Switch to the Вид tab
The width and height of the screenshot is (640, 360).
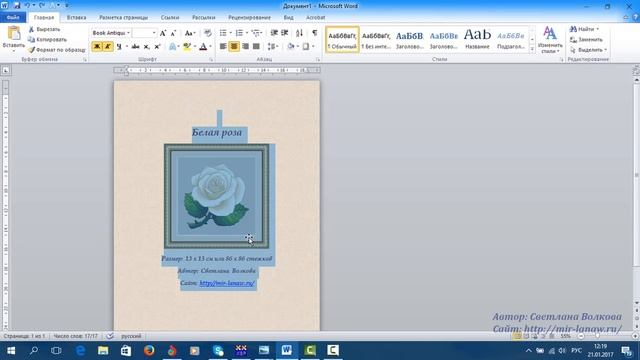pos(289,18)
